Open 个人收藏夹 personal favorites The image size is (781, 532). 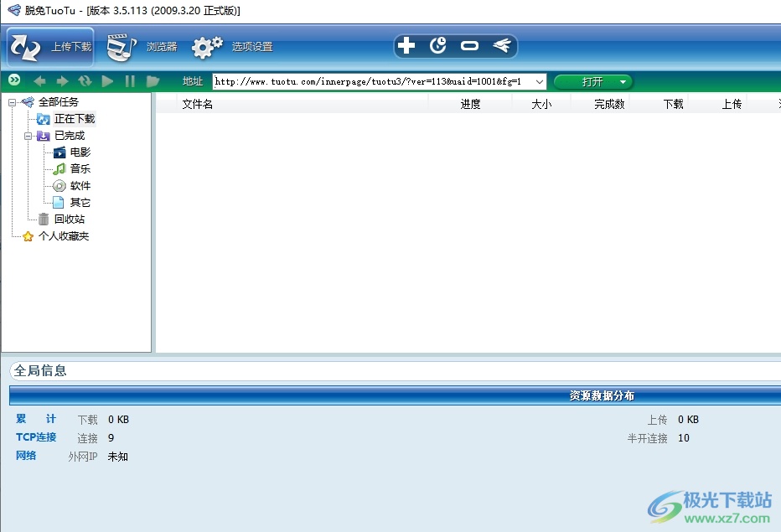[x=64, y=236]
